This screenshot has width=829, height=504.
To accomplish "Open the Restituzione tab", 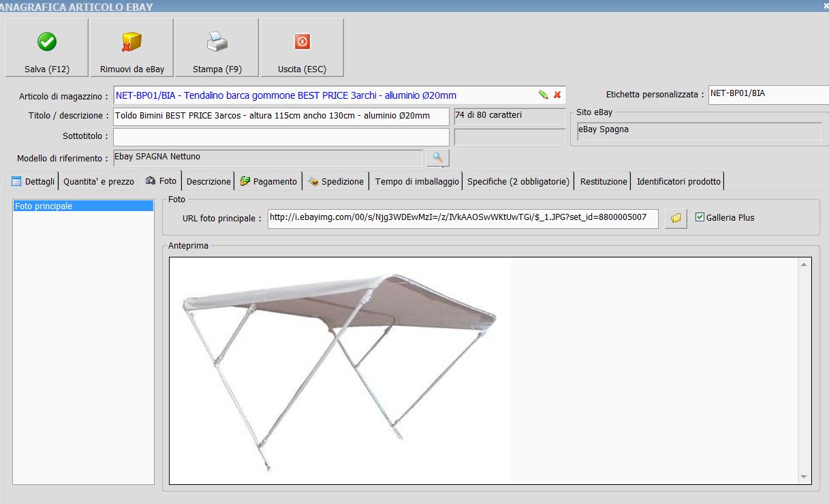I will 604,181.
